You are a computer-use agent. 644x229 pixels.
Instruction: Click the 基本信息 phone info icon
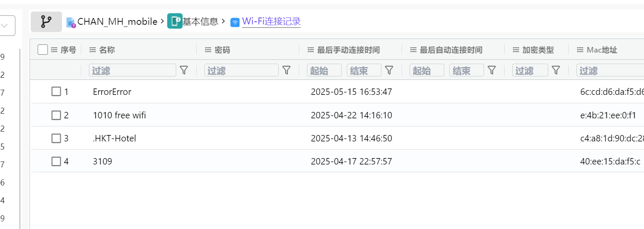click(174, 21)
